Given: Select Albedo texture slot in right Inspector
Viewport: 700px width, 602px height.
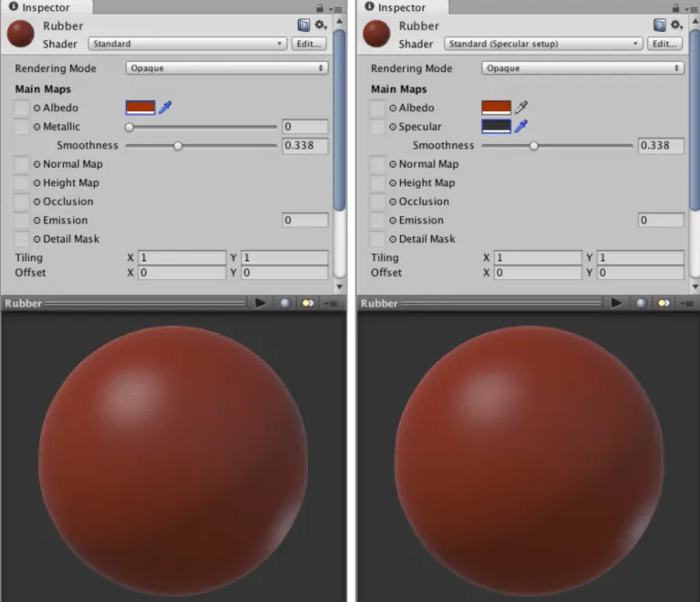Looking at the screenshot, I should 376,108.
